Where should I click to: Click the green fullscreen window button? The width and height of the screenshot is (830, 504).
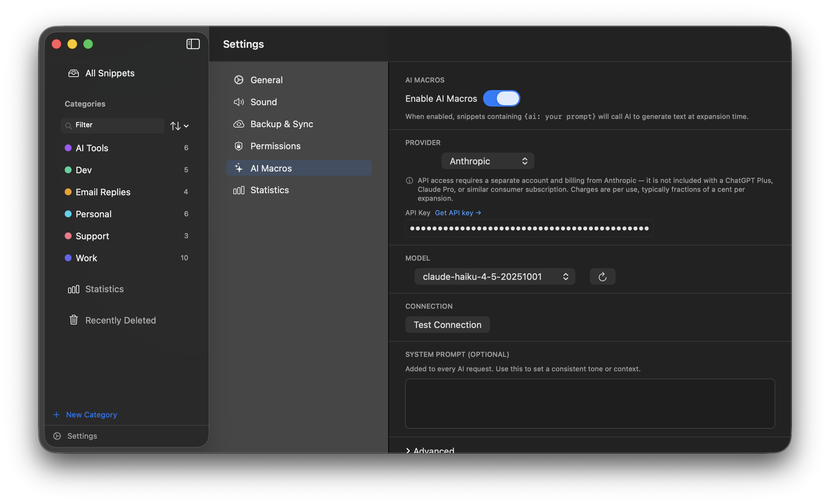click(88, 44)
